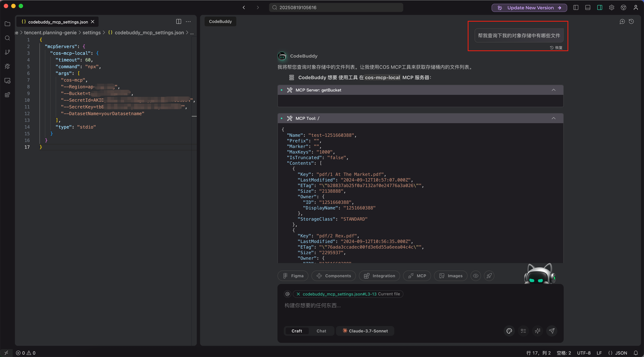Open the Claude-3.7-Sonnet model selector
644x357 pixels.
365,331
